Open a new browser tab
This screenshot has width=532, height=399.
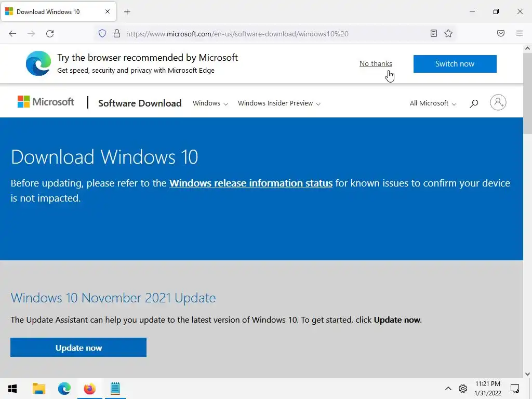[x=127, y=12]
